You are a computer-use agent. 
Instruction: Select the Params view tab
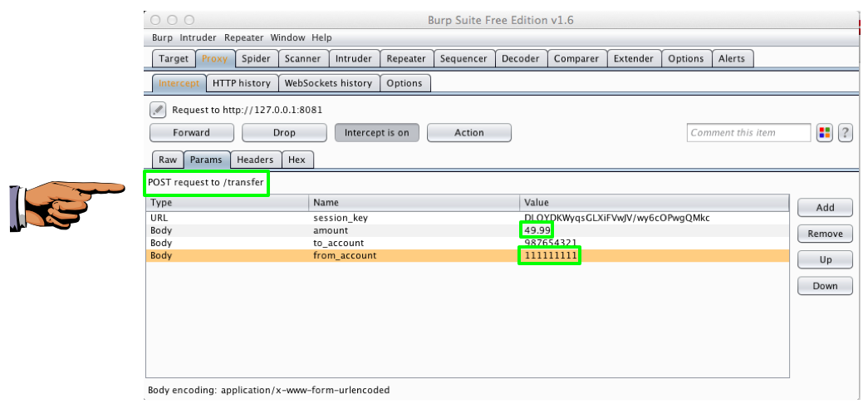[x=206, y=160]
